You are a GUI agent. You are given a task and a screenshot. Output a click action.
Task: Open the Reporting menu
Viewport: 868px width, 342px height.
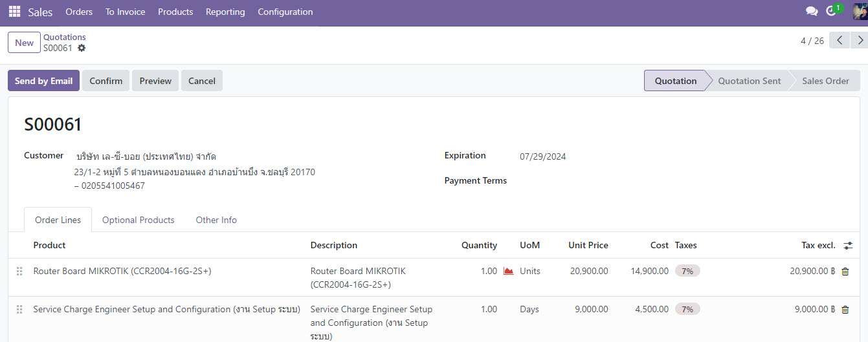tap(225, 12)
